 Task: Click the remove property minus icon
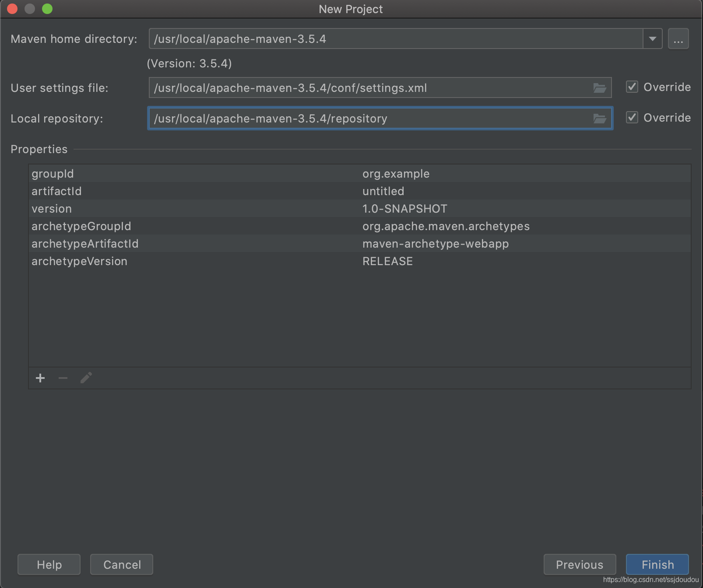pos(63,378)
